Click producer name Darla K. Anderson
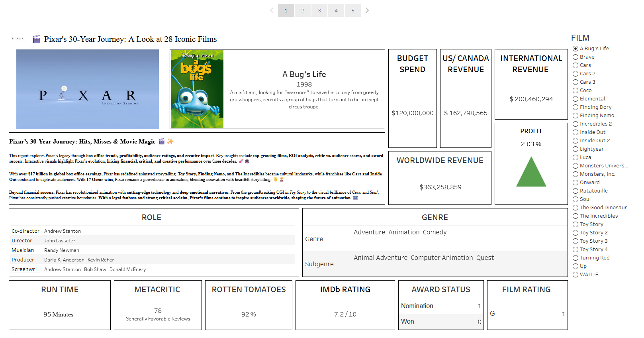The width and height of the screenshot is (644, 338). pyautogui.click(x=64, y=260)
